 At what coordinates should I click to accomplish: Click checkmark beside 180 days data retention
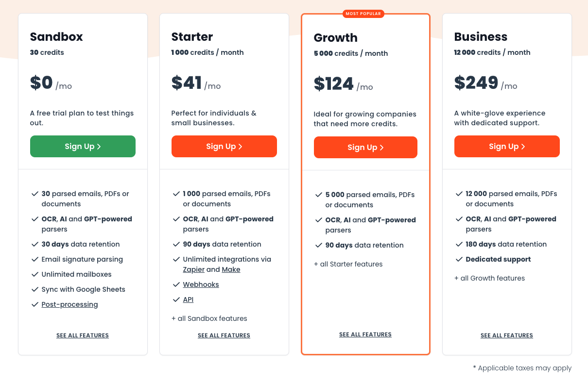click(459, 244)
